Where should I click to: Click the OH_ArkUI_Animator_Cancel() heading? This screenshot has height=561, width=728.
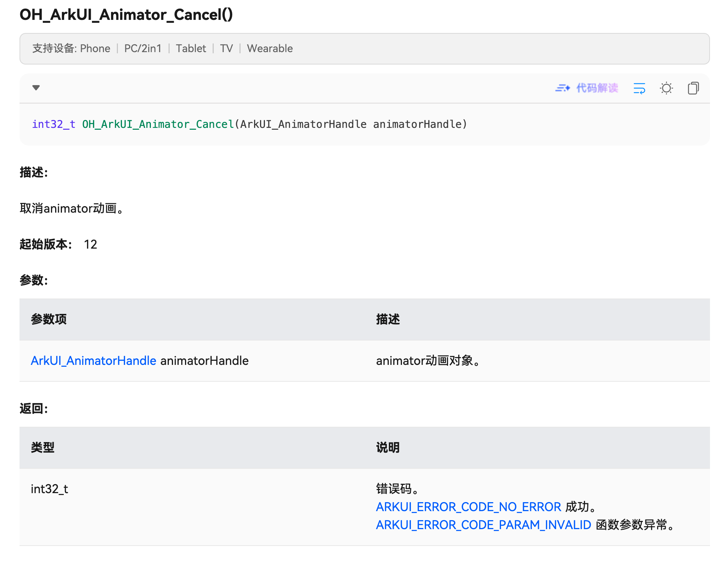tap(126, 15)
